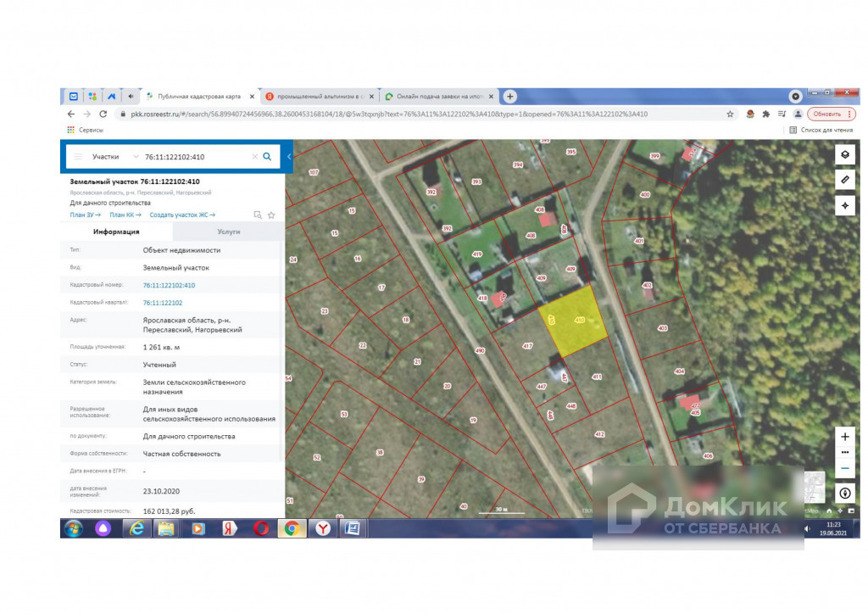Switch to Онлайн подача заявки browser tab
This screenshot has height=614, width=868.
pos(440,97)
